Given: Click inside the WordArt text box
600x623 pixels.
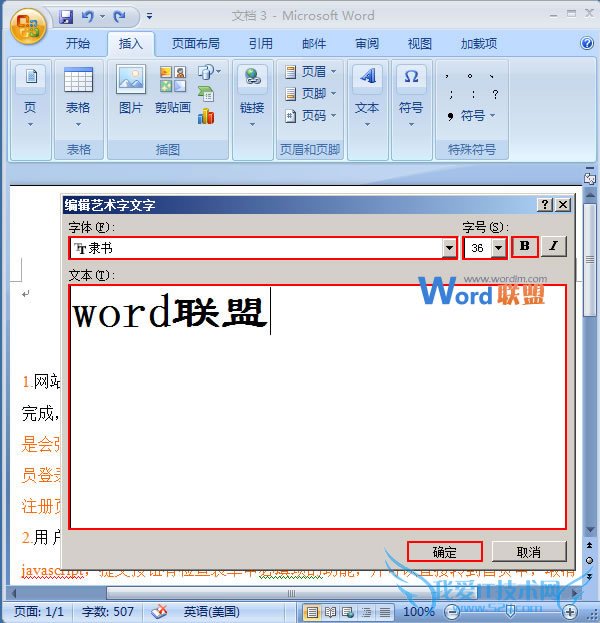Looking at the screenshot, I should pyautogui.click(x=317, y=407).
